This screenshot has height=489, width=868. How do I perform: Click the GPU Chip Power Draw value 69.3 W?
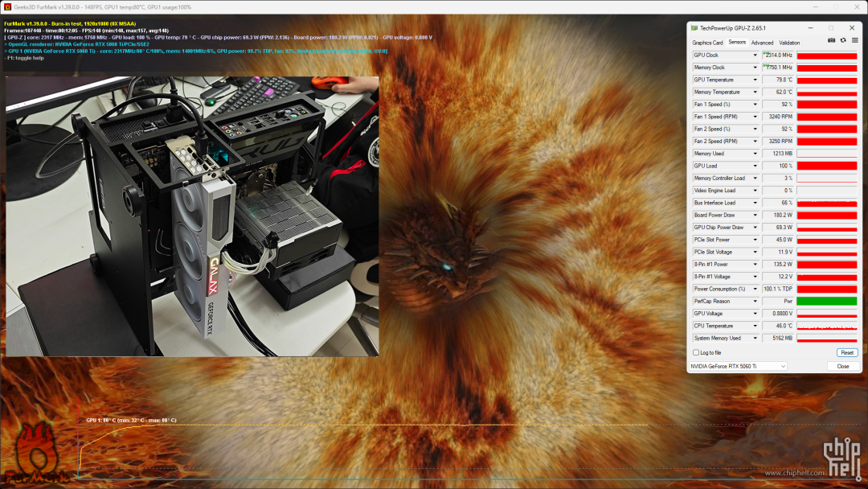pos(778,227)
